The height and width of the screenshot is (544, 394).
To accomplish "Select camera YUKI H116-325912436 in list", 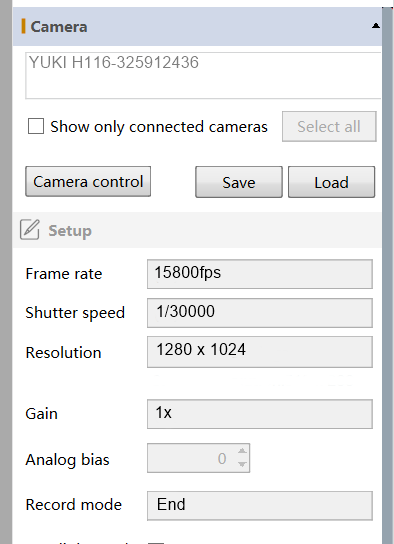I will point(114,62).
